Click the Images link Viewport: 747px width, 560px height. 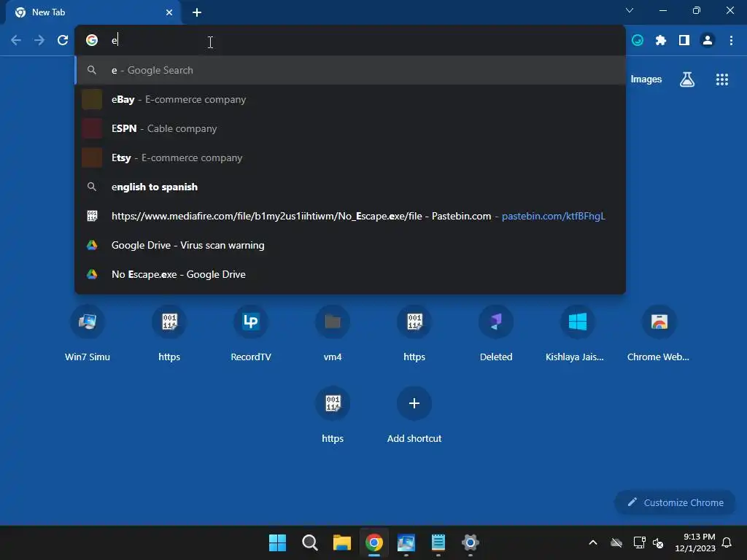[x=646, y=79]
